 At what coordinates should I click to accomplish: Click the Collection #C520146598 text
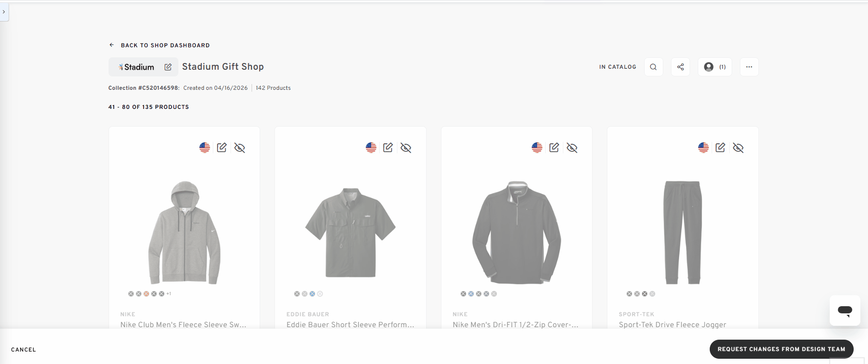pos(143,88)
